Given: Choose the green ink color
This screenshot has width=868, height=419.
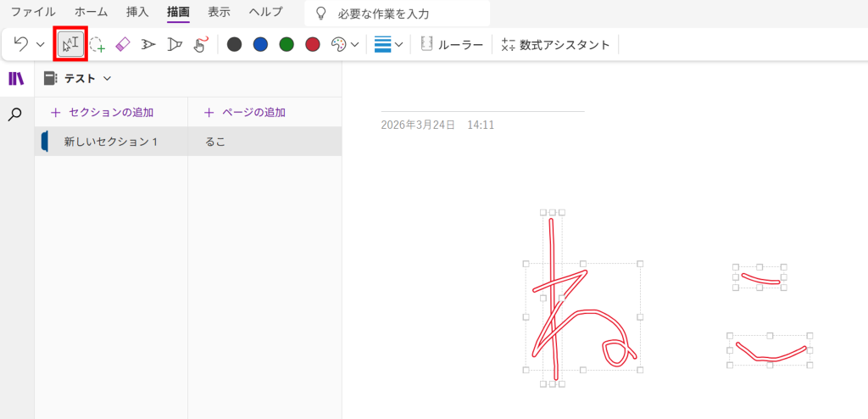Looking at the screenshot, I should tap(287, 44).
